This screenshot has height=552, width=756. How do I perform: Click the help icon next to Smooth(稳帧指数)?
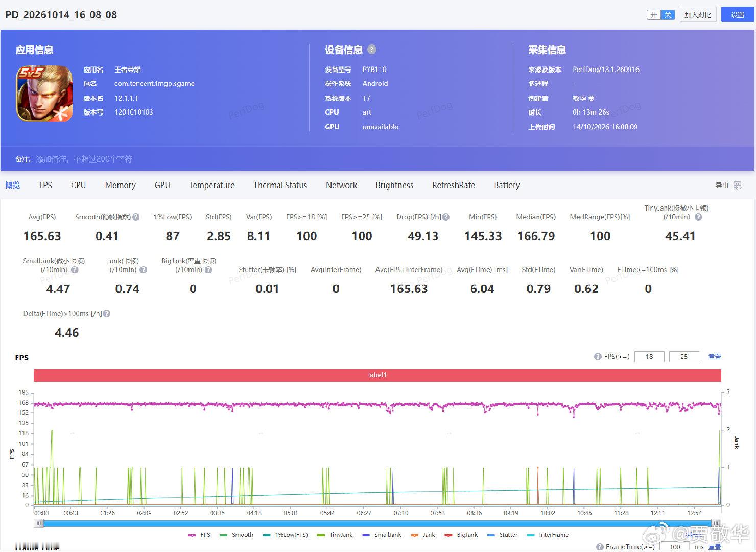tap(136, 217)
